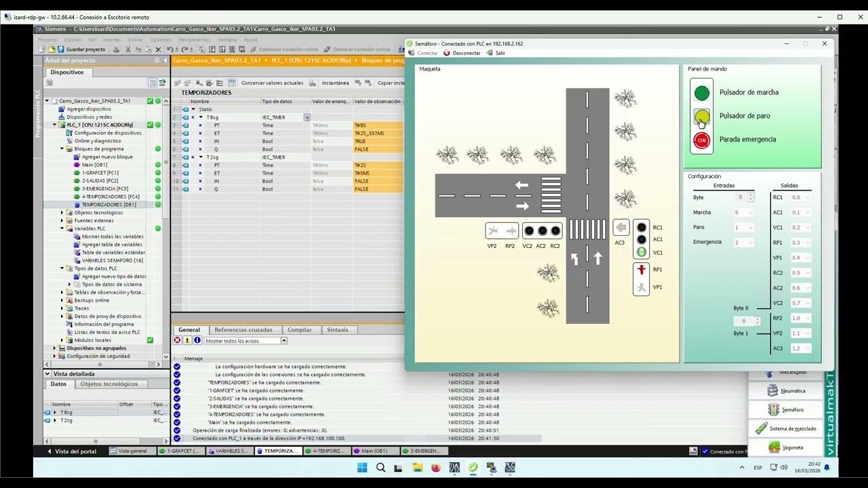Expand Objetos tecnológicos tree node
Viewport: 868px width, 488px height.
(62, 213)
